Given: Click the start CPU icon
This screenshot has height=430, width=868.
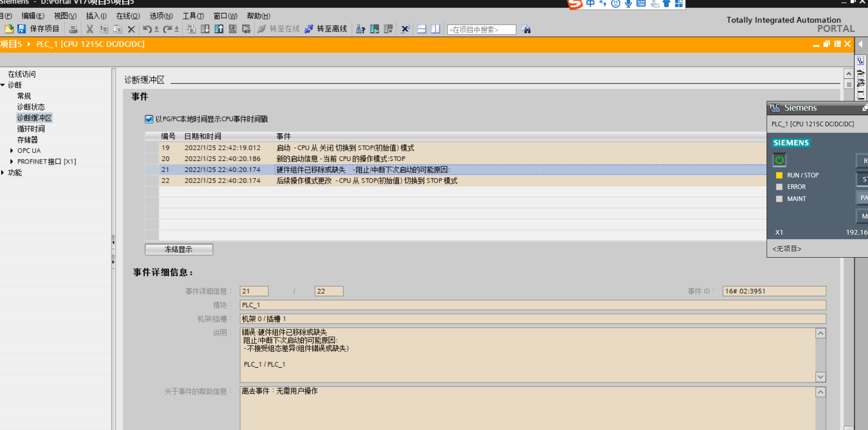Looking at the screenshot, I should [x=374, y=29].
